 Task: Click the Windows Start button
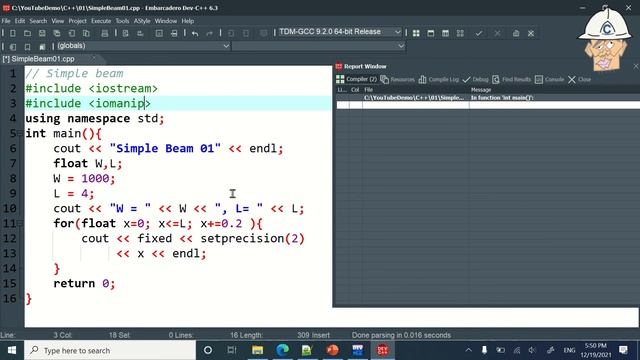point(12,350)
